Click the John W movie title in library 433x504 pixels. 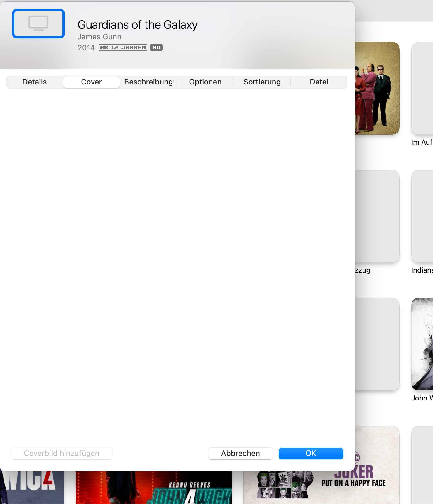[x=422, y=398]
